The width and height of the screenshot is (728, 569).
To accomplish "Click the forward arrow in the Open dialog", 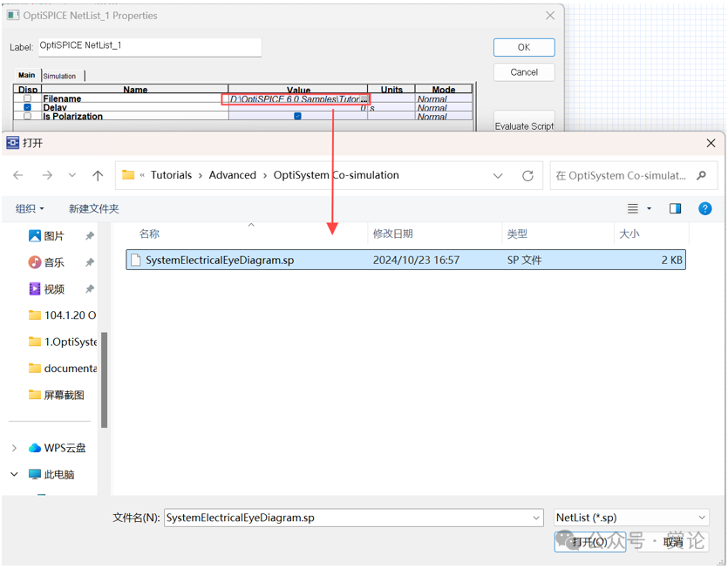I will (x=47, y=175).
